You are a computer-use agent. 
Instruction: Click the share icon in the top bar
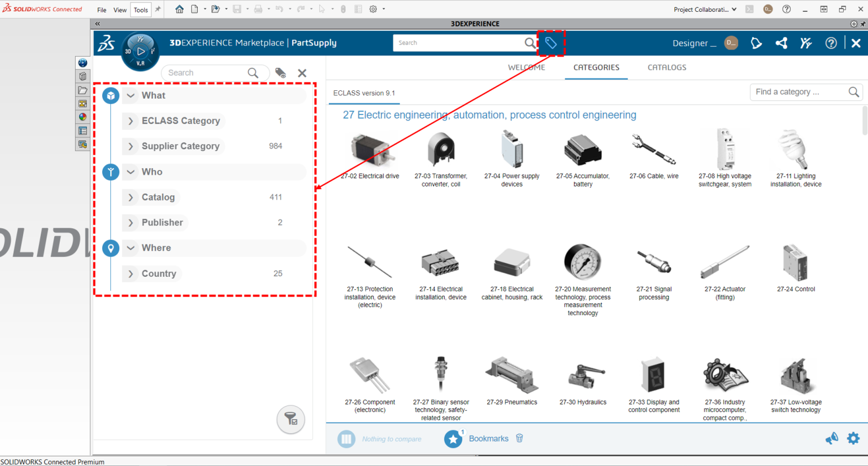click(x=782, y=43)
